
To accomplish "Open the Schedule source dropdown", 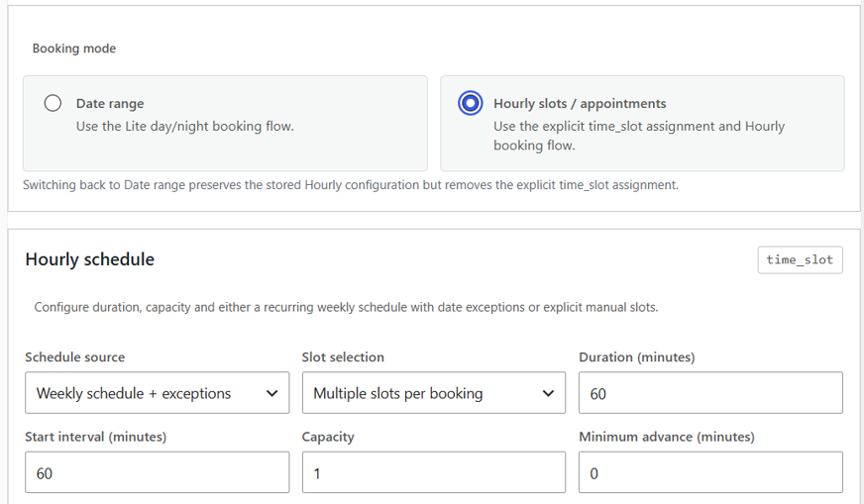I will [157, 393].
